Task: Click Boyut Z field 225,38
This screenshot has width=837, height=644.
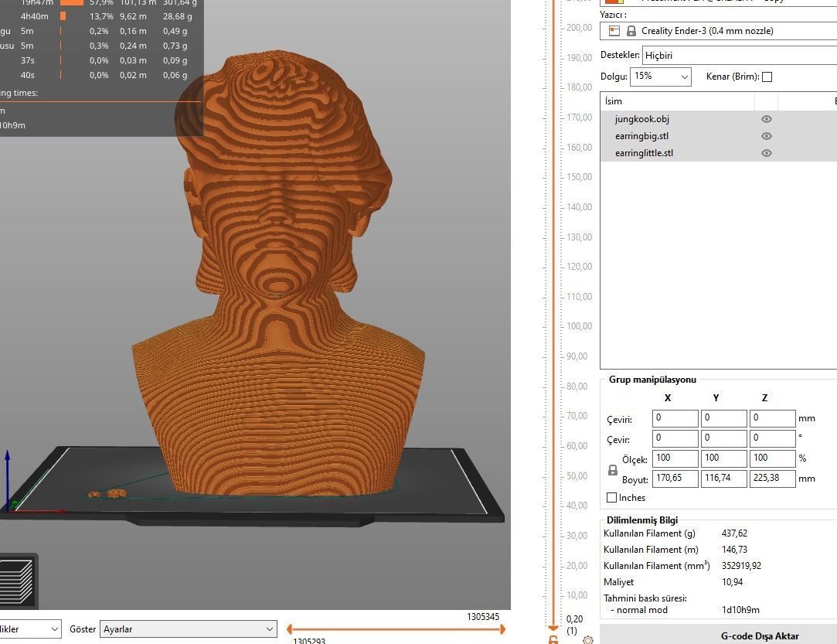Action: pyautogui.click(x=772, y=479)
